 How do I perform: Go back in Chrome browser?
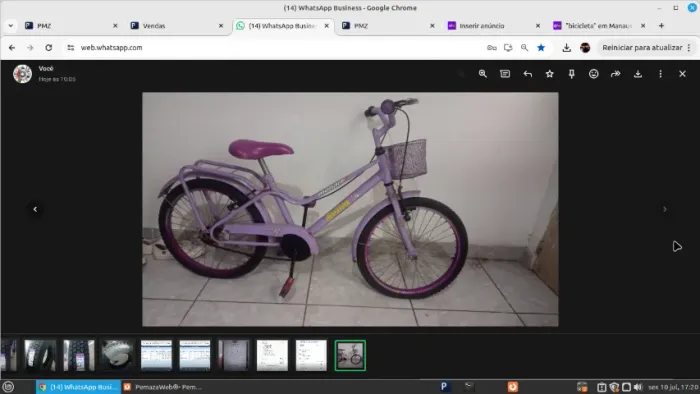tap(12, 48)
